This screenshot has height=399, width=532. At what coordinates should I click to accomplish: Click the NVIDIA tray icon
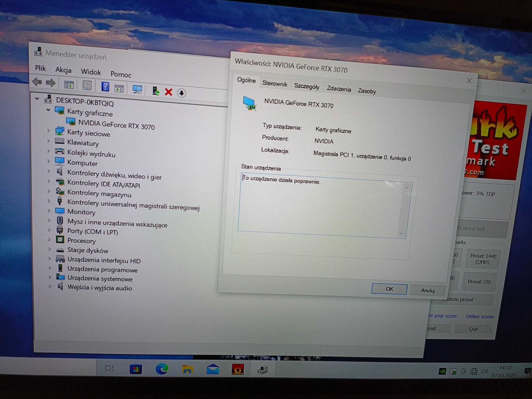[x=442, y=371]
